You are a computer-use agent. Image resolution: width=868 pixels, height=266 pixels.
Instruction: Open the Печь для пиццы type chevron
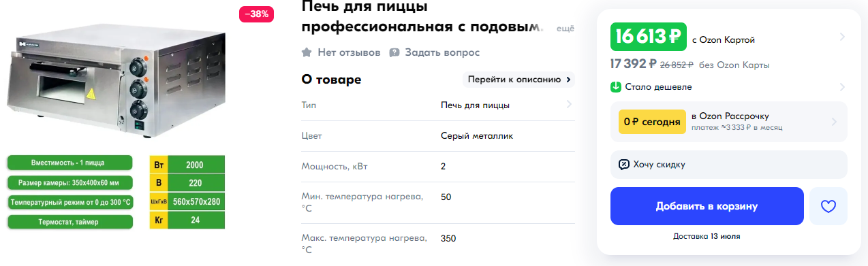pyautogui.click(x=569, y=105)
